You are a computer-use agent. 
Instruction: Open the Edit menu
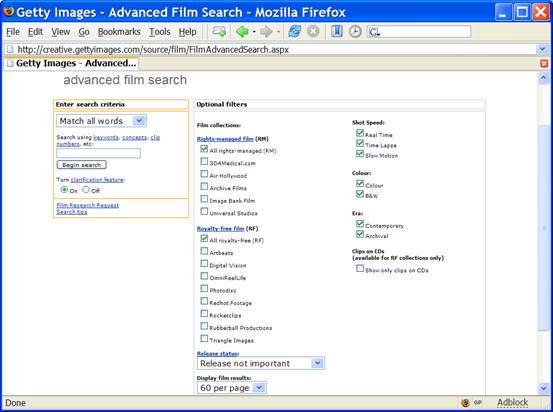[x=35, y=32]
